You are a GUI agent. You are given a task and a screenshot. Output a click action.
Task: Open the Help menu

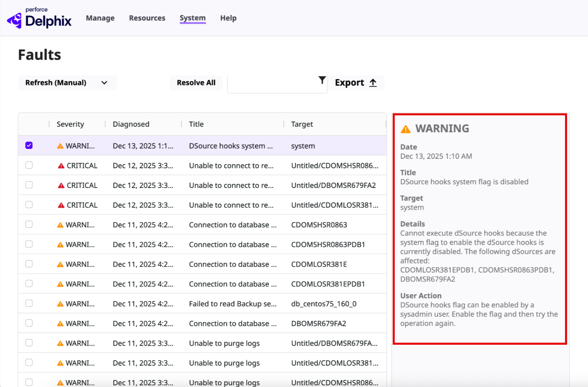pyautogui.click(x=228, y=18)
